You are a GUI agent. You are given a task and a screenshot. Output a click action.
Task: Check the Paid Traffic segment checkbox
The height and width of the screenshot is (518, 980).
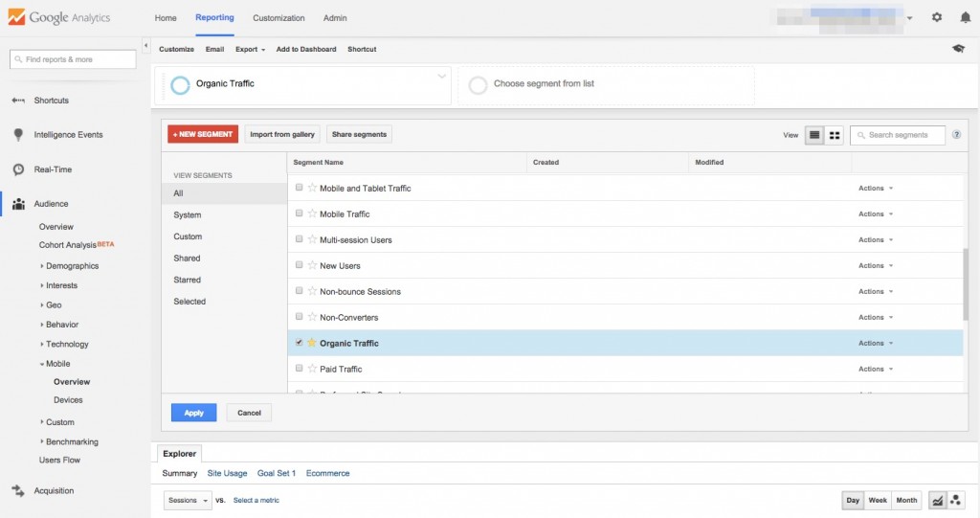(300, 368)
